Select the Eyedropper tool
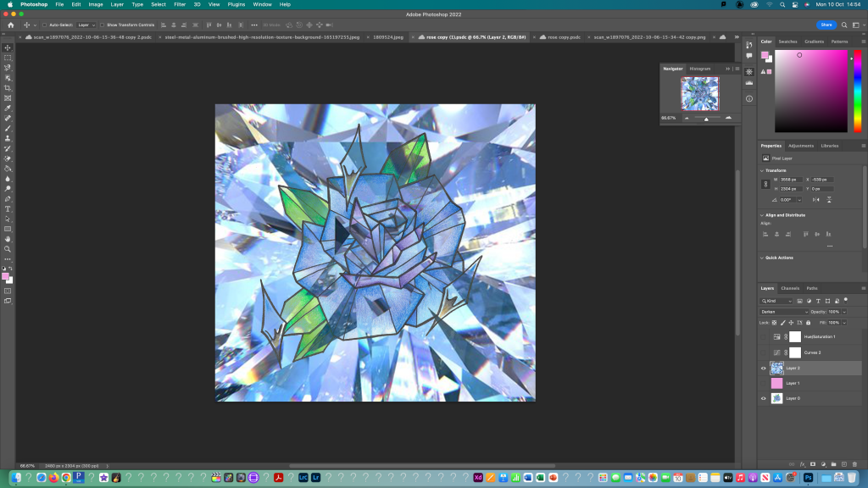The height and width of the screenshot is (488, 868). (x=8, y=108)
